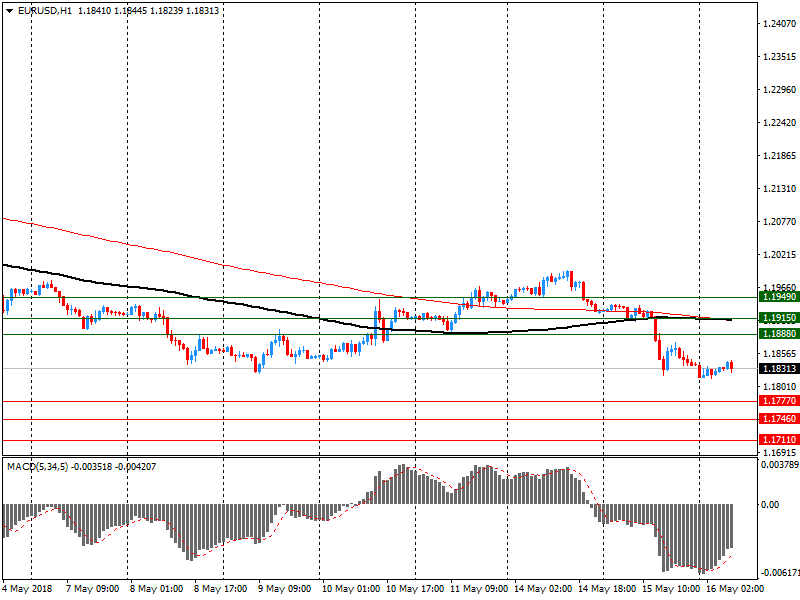Click the 1.18565 price scale value
Image resolution: width=800 pixels, height=600 pixels.
[x=780, y=354]
